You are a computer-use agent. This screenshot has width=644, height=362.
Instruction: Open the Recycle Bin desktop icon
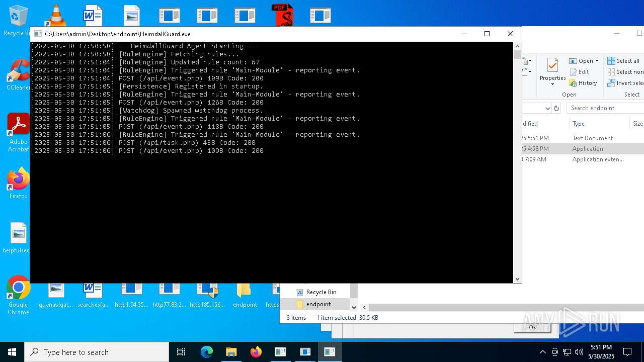[x=18, y=20]
